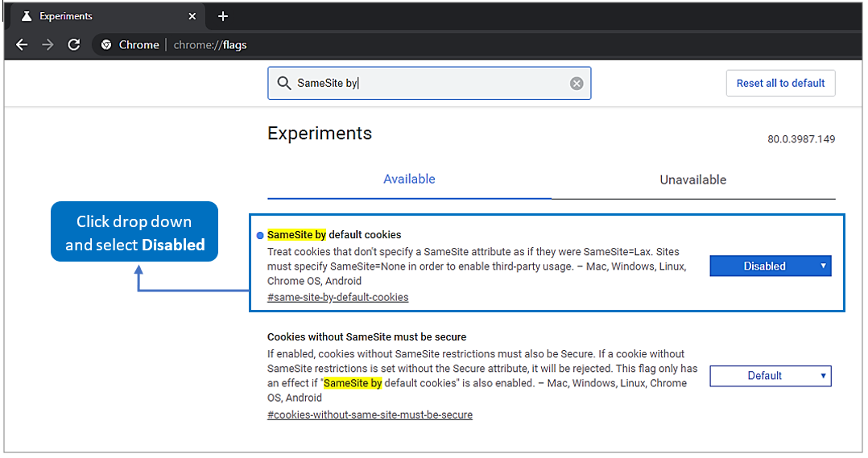This screenshot has width=868, height=458.
Task: Click Reset all to default
Action: pos(780,83)
